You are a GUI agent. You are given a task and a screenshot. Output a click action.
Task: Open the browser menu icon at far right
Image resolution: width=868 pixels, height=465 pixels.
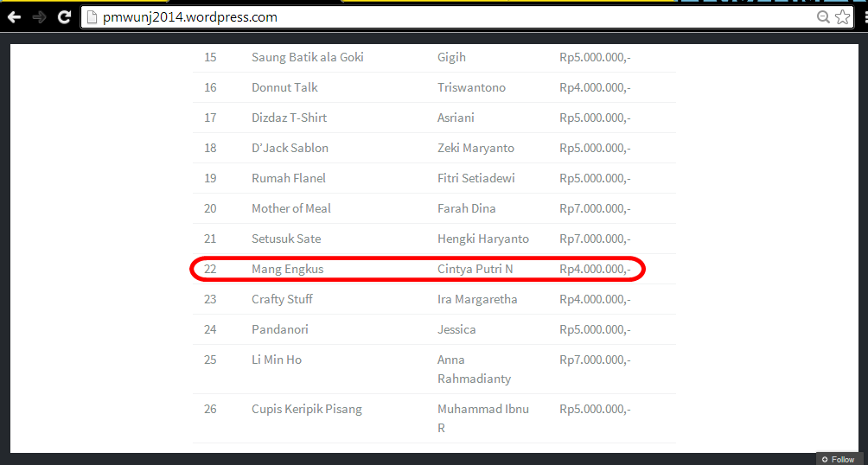(865, 17)
